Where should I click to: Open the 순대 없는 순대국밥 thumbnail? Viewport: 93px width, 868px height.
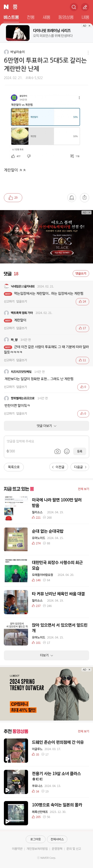pyautogui.click(x=16, y=539)
